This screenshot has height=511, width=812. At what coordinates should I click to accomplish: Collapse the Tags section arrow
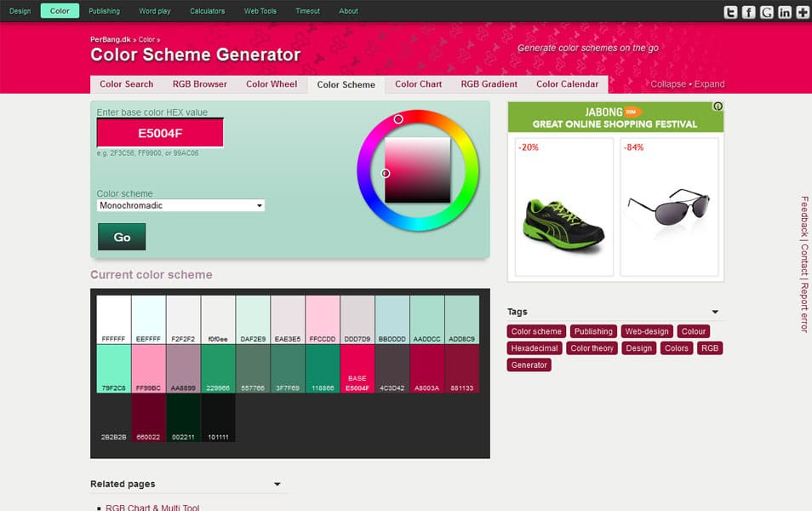point(715,313)
